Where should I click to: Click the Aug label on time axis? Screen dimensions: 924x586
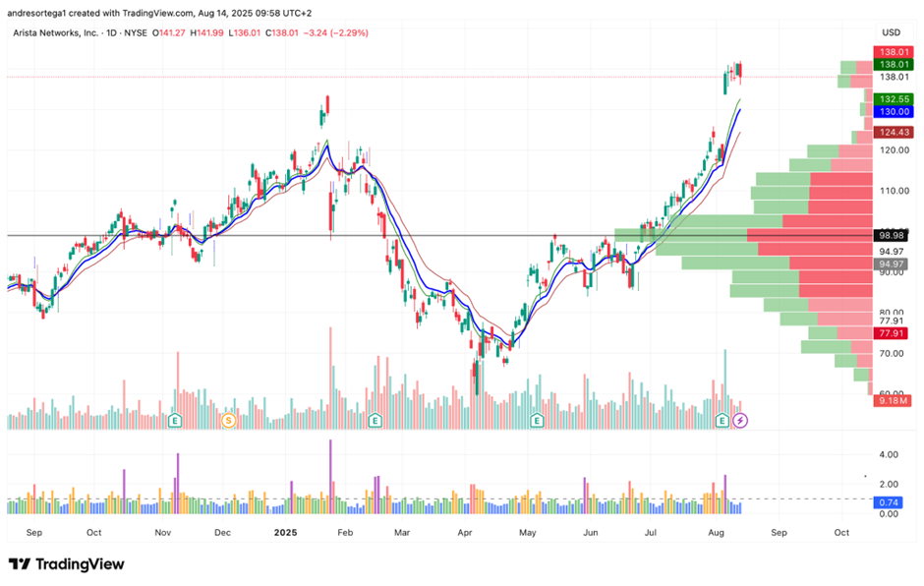click(x=716, y=532)
